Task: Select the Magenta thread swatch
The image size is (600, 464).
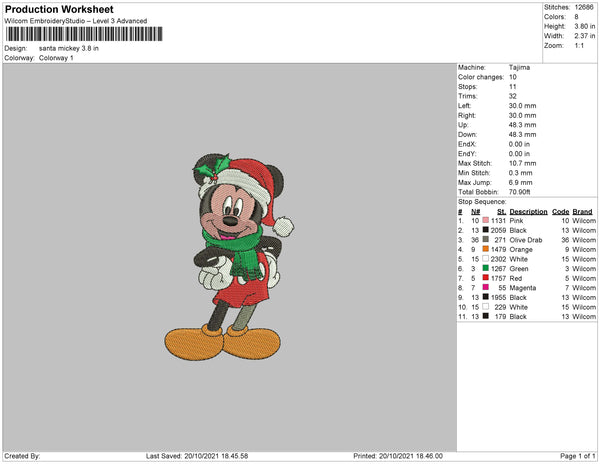Action: pyautogui.click(x=486, y=287)
